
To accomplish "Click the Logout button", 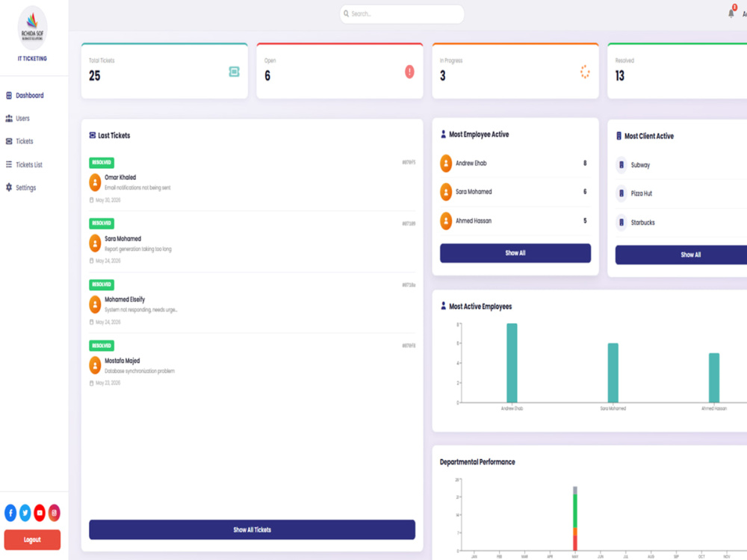I will [x=32, y=540].
